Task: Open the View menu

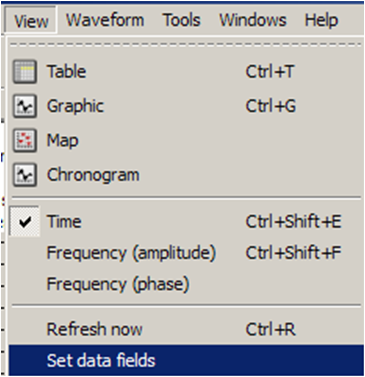Action: [x=31, y=21]
